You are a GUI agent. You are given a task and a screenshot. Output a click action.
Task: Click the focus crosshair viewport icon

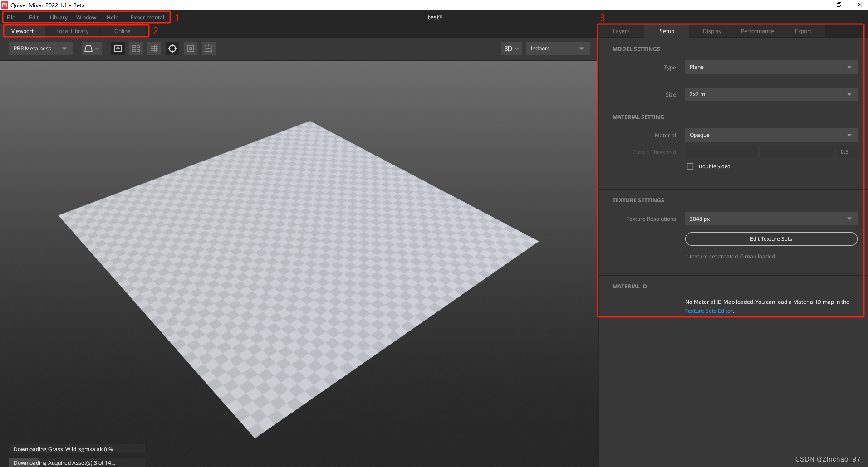pos(172,48)
